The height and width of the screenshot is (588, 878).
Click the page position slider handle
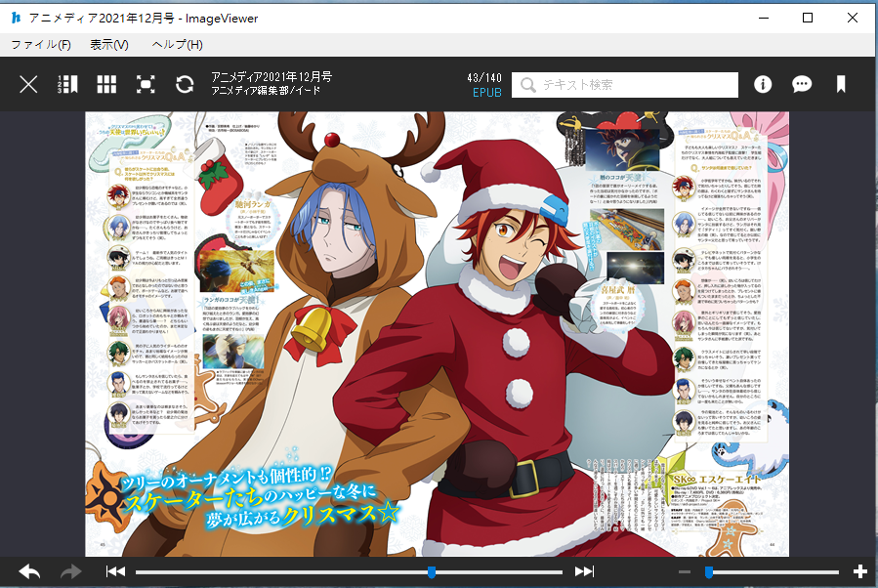[432, 571]
